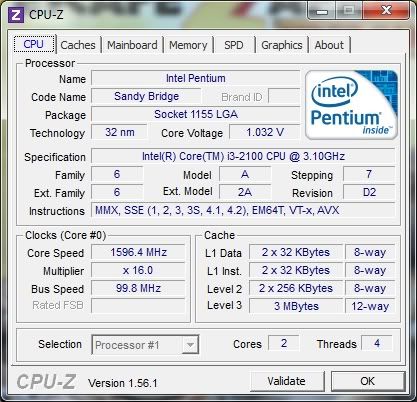Click the Stepping value 7
The image size is (417, 402).
click(369, 174)
